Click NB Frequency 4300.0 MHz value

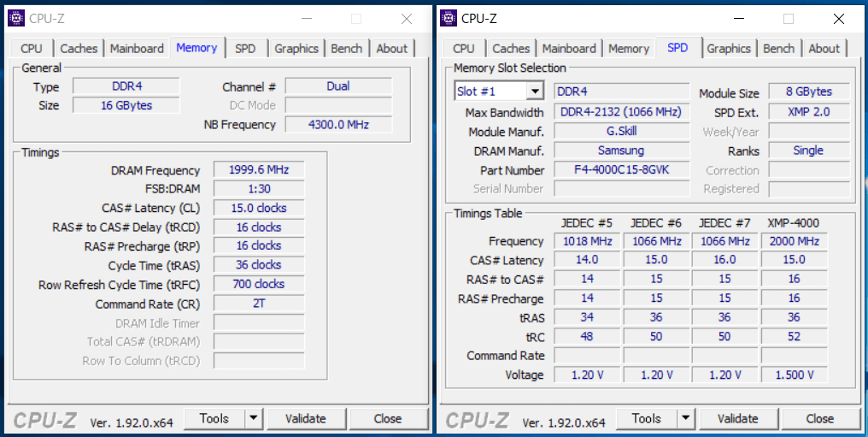click(x=338, y=125)
